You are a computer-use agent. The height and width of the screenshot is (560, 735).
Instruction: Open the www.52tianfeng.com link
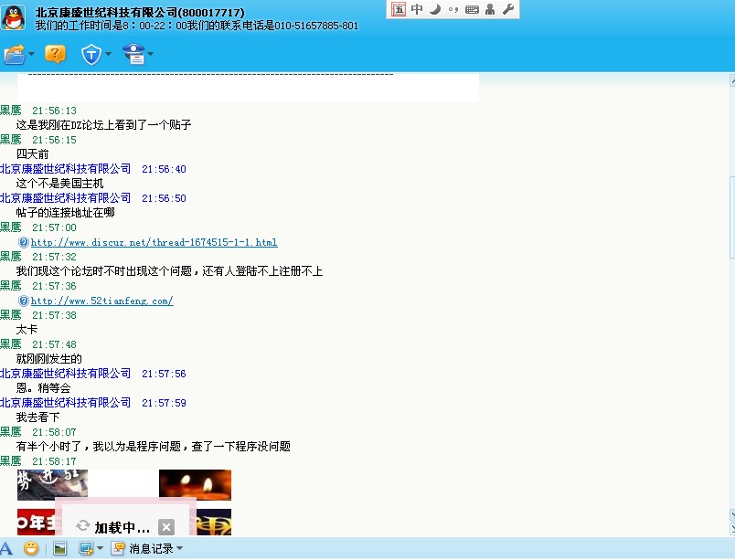[x=102, y=301]
